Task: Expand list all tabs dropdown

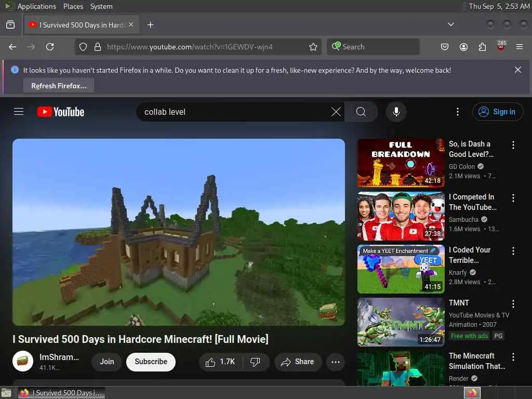Action: tap(450, 24)
